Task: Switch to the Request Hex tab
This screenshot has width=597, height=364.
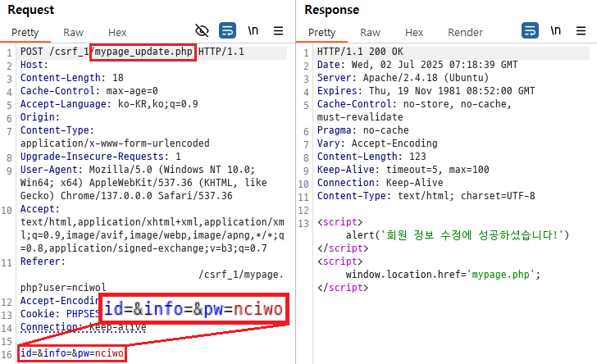Action: [117, 33]
